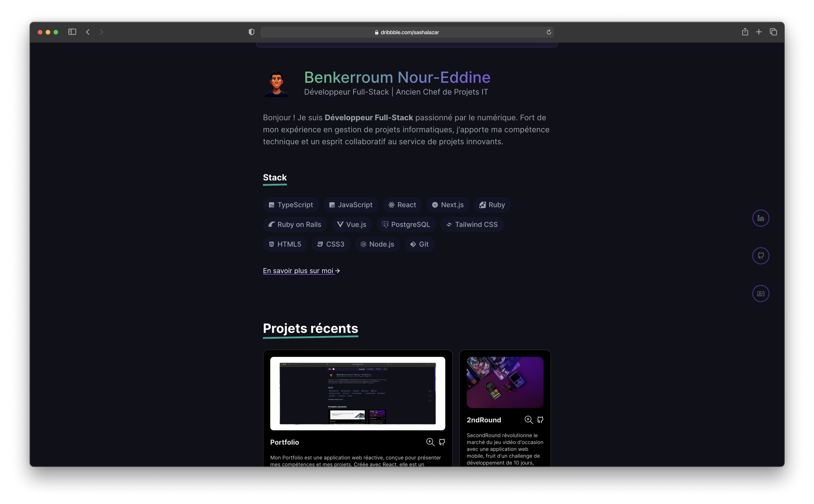The width and height of the screenshot is (814, 504).
Task: Open the privacy shield report icon
Action: pos(251,32)
